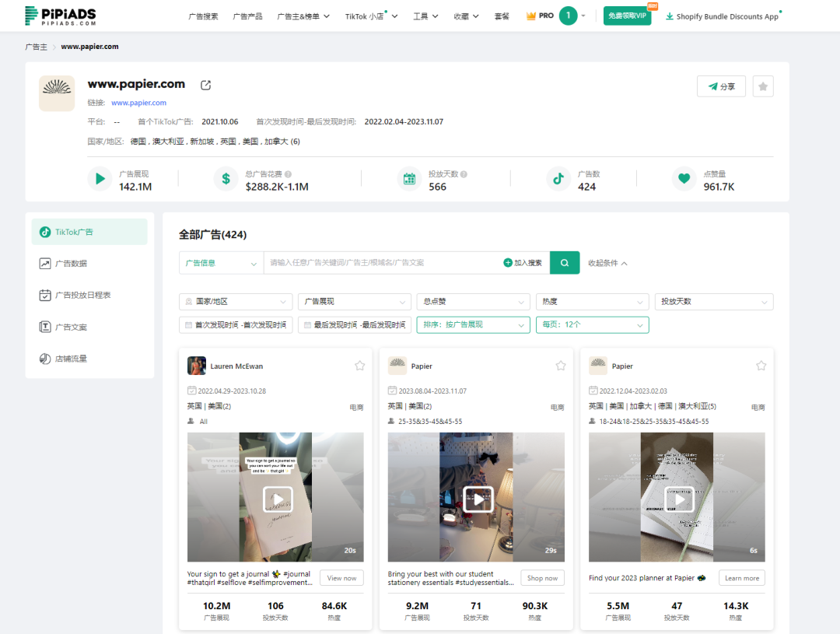Click the help icon next to 投放天数
The width and height of the screenshot is (840, 634).
point(464,174)
